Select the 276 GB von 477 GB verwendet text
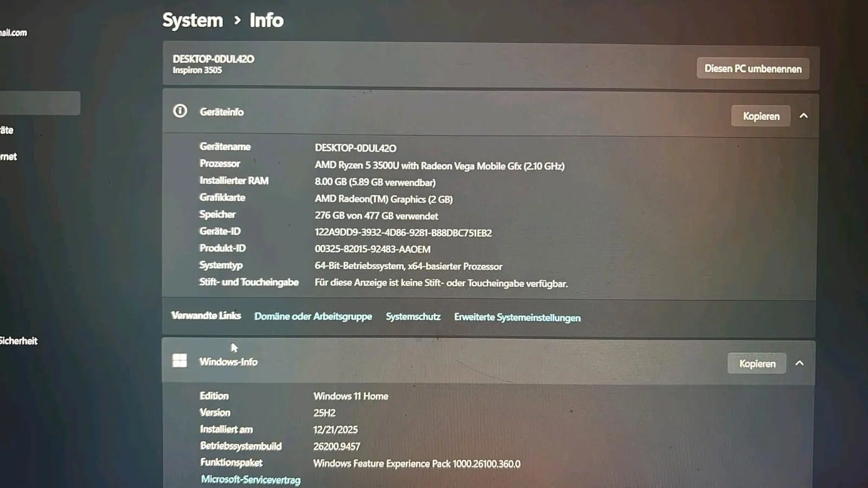Image resolution: width=868 pixels, height=488 pixels. tap(376, 216)
